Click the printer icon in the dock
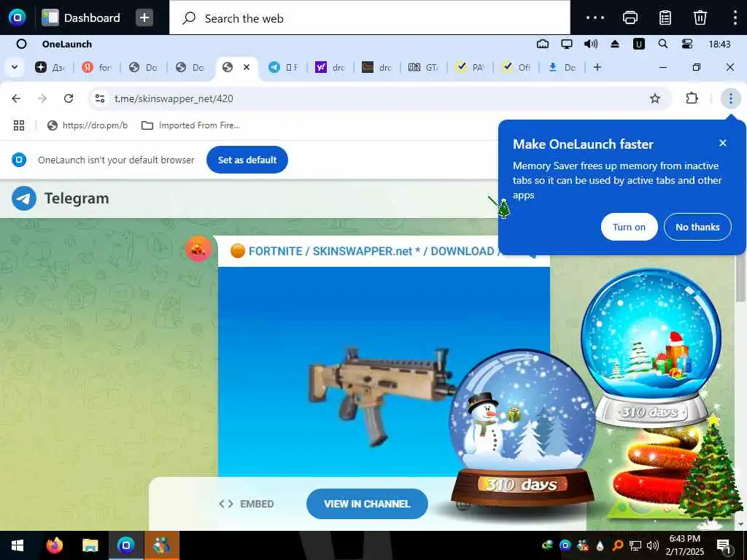Screen dimensions: 747x560 (x=630, y=17)
